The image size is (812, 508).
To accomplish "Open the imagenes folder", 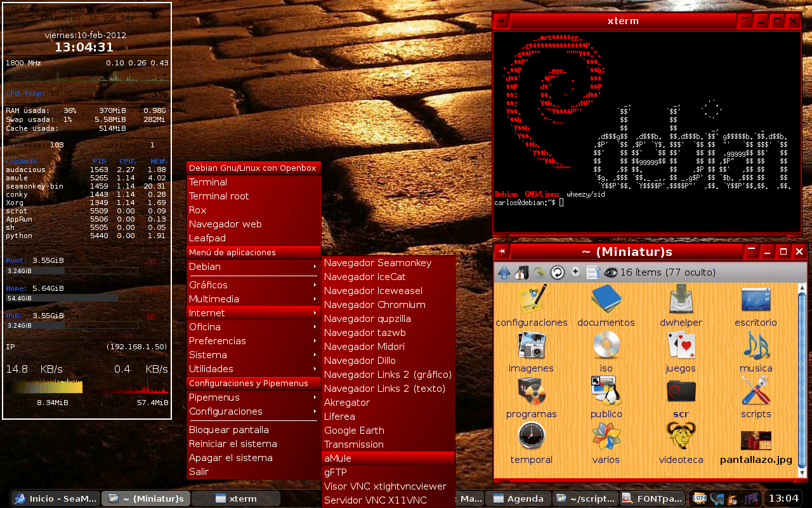I will (531, 352).
